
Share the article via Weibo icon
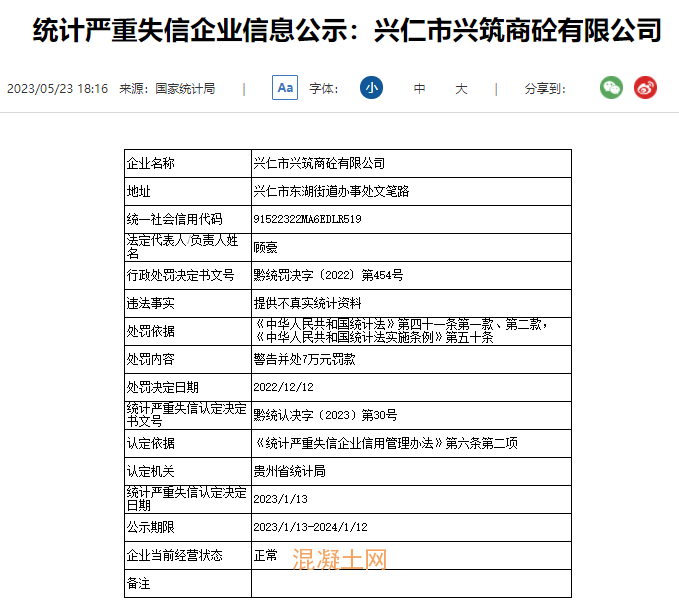(x=645, y=88)
